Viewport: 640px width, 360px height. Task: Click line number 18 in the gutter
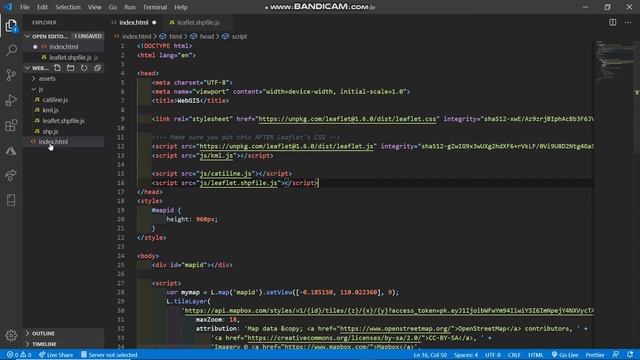(120, 201)
